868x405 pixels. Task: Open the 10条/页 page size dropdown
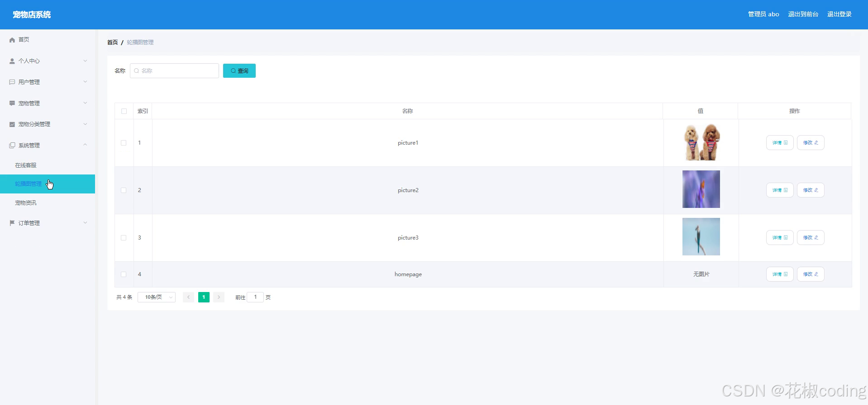click(x=157, y=297)
